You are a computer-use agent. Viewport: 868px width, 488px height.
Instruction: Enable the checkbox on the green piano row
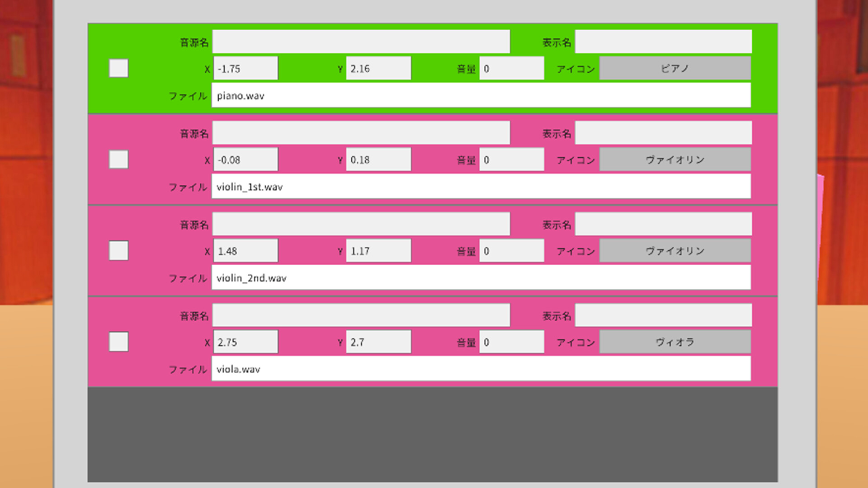tap(118, 68)
